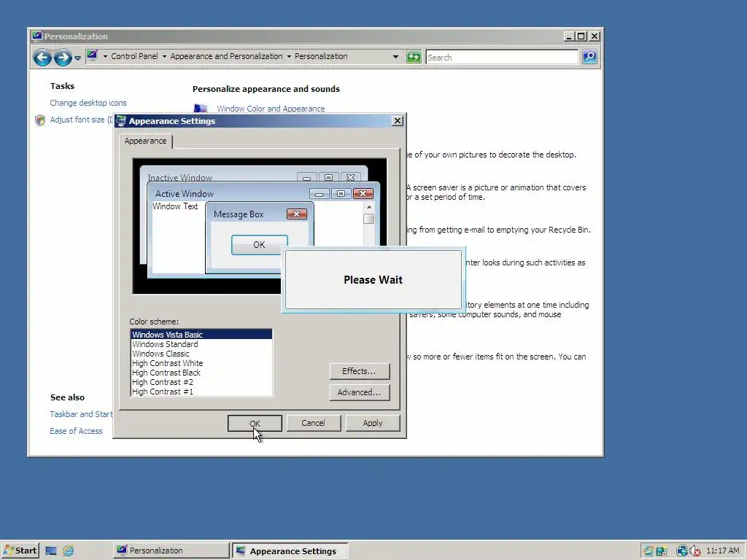
Task: Switch to Personalization taskbar button
Action: pyautogui.click(x=171, y=551)
